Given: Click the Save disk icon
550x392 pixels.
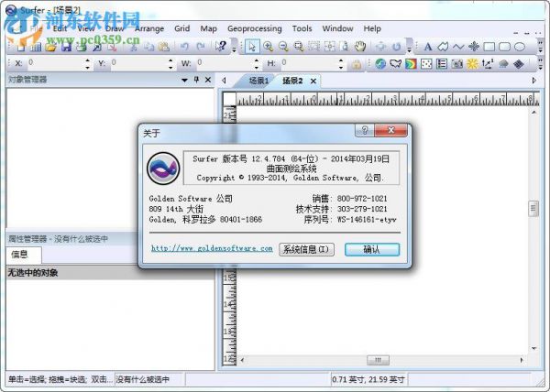Looking at the screenshot, I should (66, 47).
